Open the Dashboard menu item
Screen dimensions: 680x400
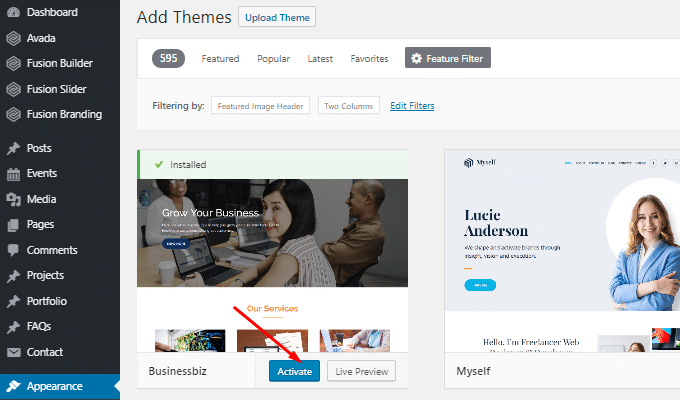(x=52, y=12)
